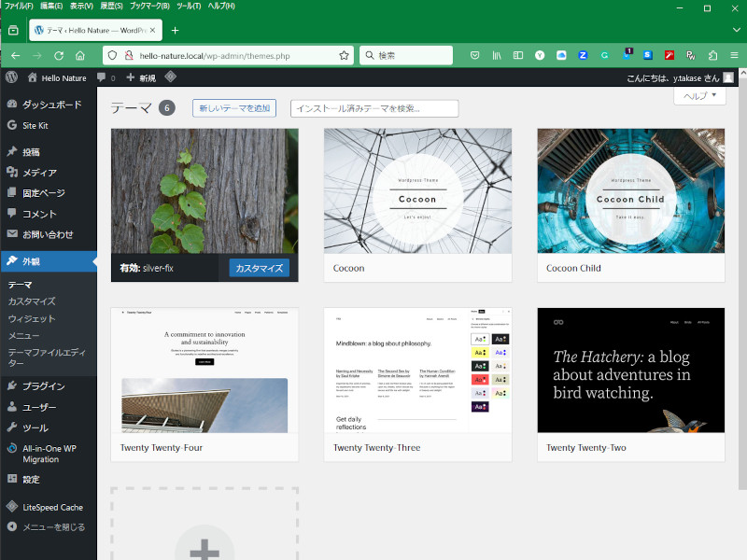
Task: Expand the ヘルプ help dropdown
Action: [x=698, y=96]
